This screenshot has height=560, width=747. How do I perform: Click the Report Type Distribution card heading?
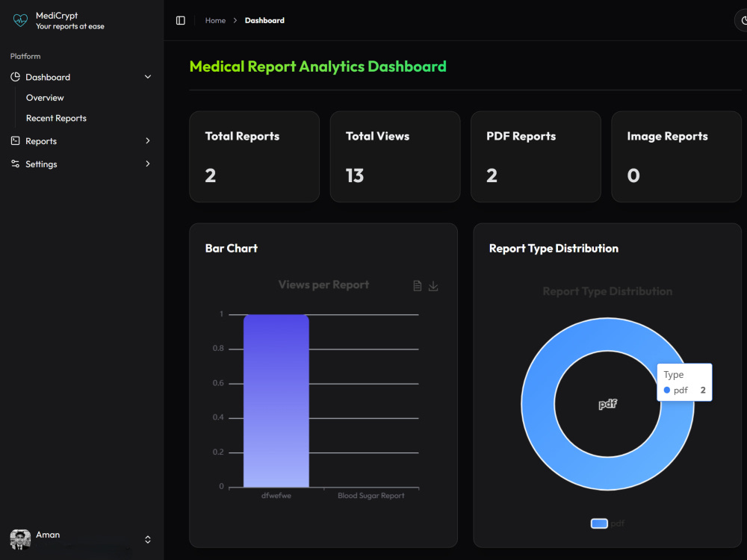tap(554, 248)
